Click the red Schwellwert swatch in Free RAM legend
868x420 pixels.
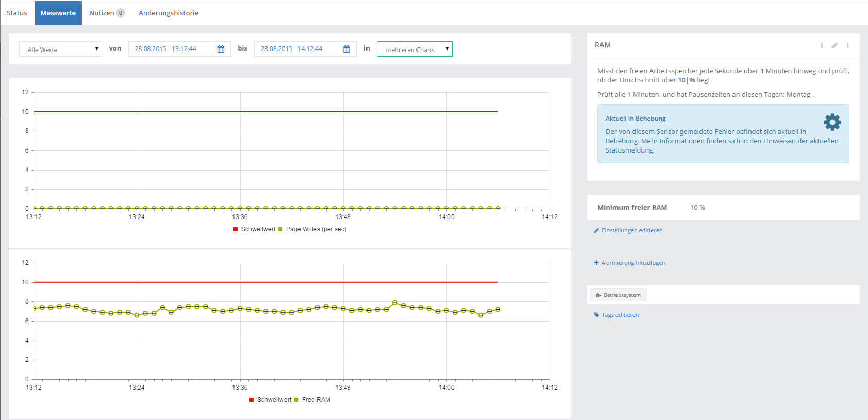coord(252,400)
